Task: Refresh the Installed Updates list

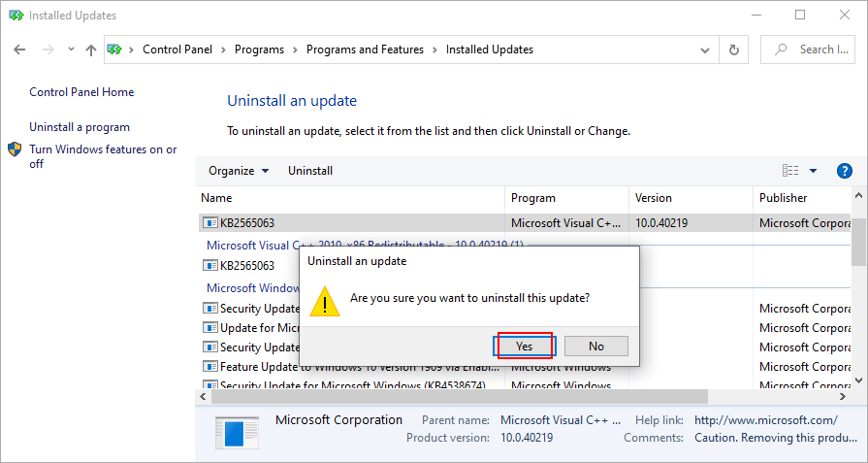Action: [733, 50]
